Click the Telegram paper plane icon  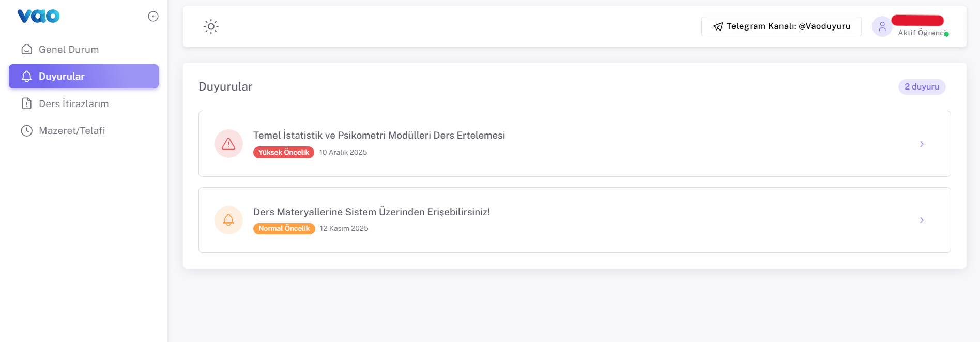point(718,26)
